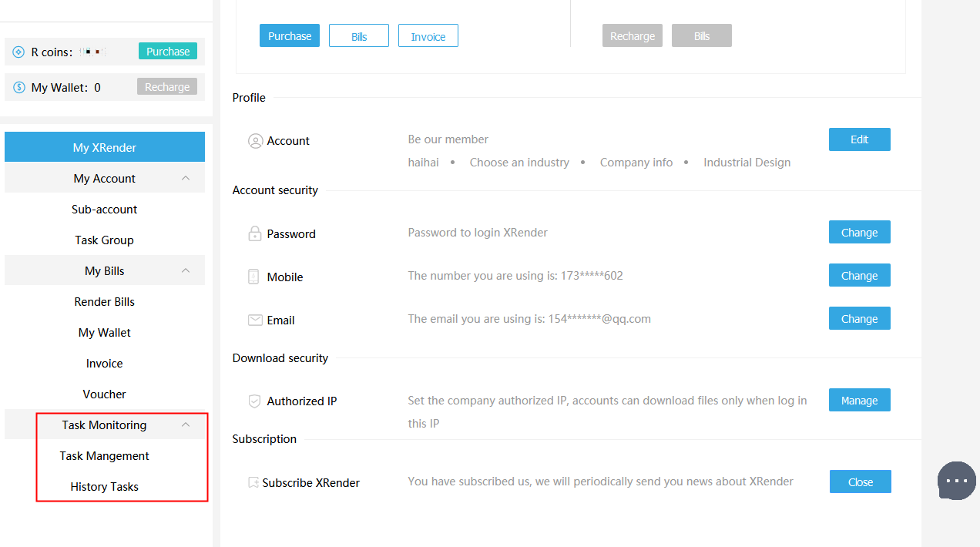Click the Authorized IP shield icon
This screenshot has height=547, width=980.
click(x=254, y=401)
